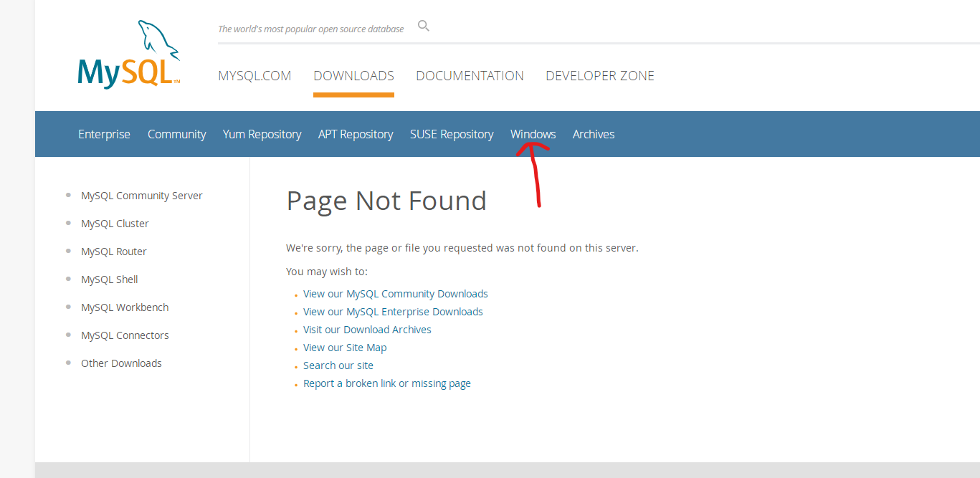Open Windows in the blue bar
Screen dimensions: 980x478
click(533, 134)
